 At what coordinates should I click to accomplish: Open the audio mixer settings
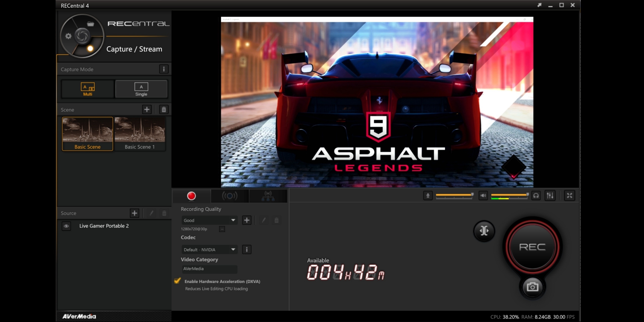click(x=550, y=196)
